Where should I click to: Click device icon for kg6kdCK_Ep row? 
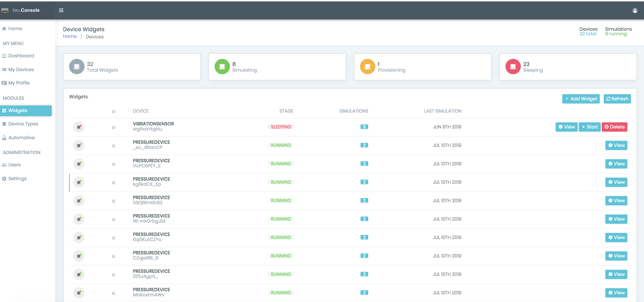pos(79,182)
